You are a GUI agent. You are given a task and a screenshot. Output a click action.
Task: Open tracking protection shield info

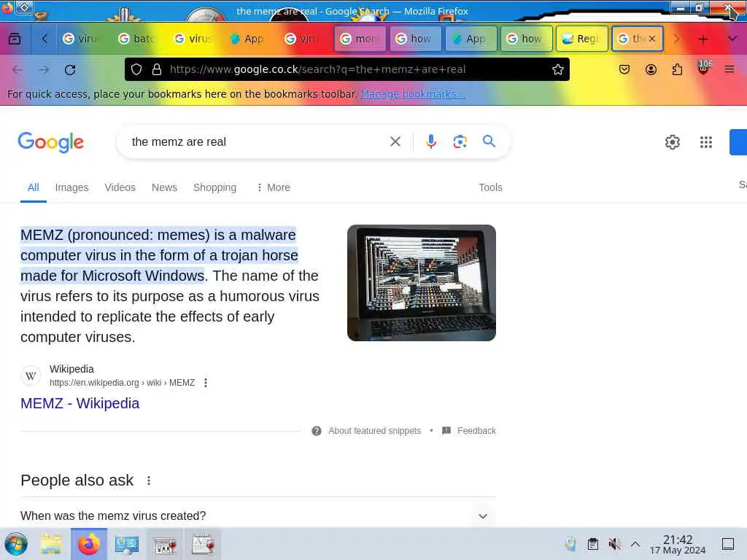pos(136,69)
